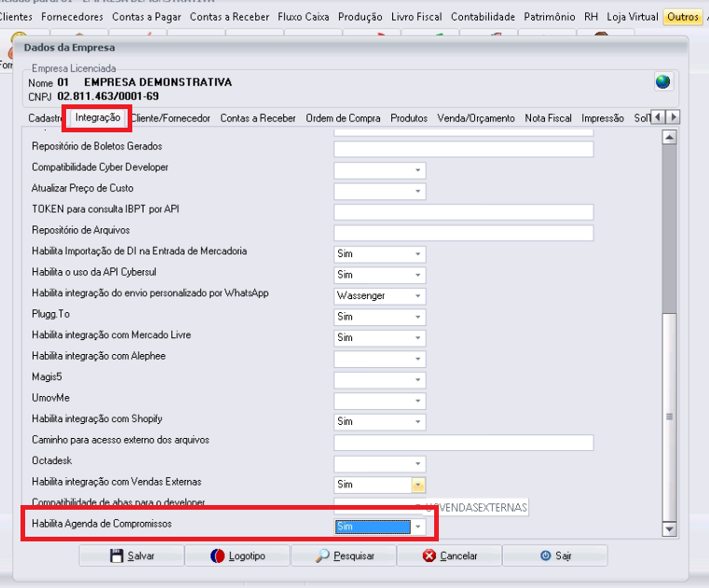The width and height of the screenshot is (709, 588).
Task: Click the vertical scrollbar down arrow
Action: 669,528
